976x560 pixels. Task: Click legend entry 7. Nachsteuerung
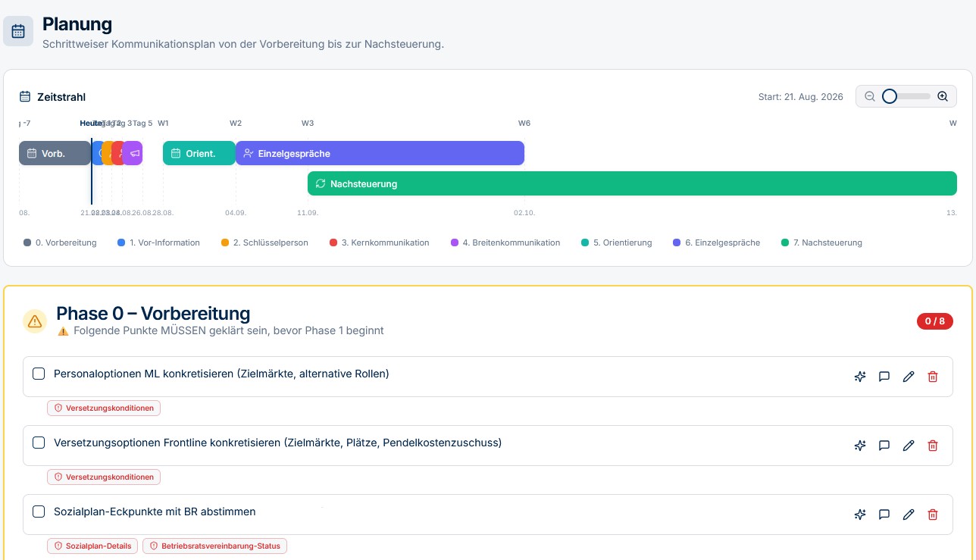(821, 242)
